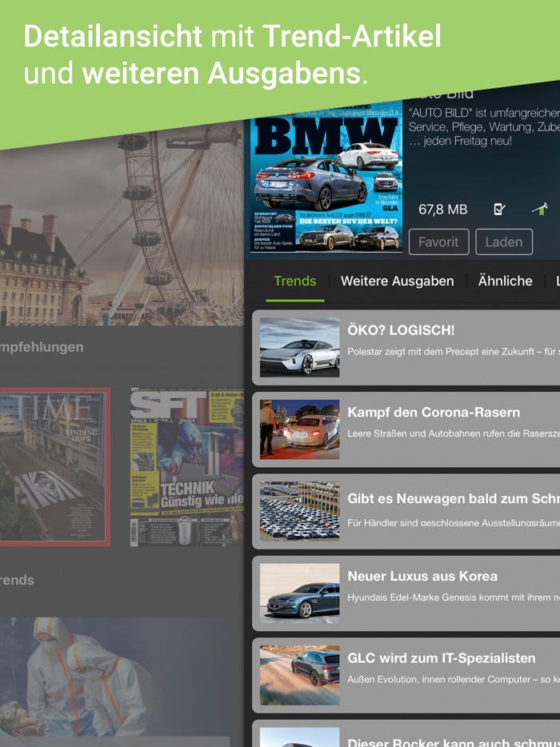
Task: Open the Ähnliche tab
Action: [x=505, y=281]
